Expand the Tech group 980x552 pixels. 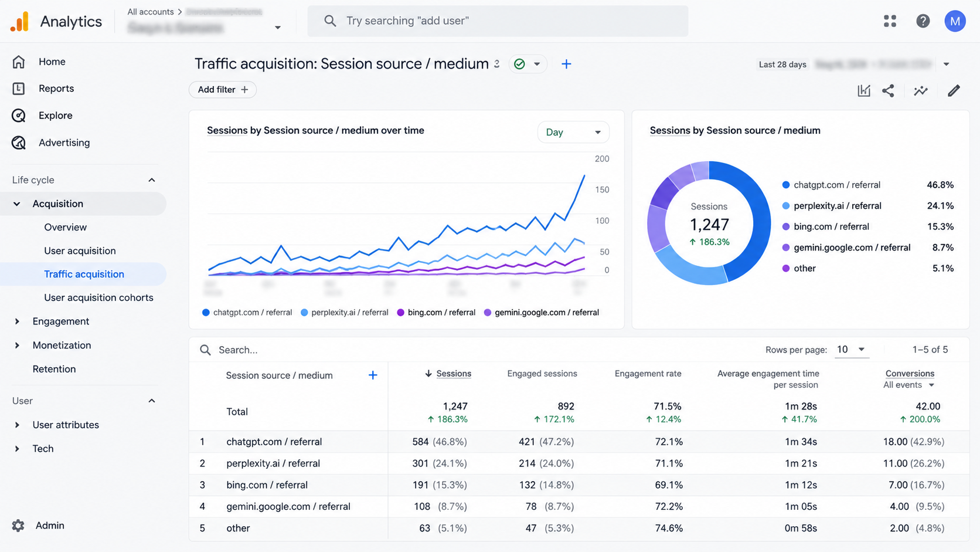coord(17,449)
